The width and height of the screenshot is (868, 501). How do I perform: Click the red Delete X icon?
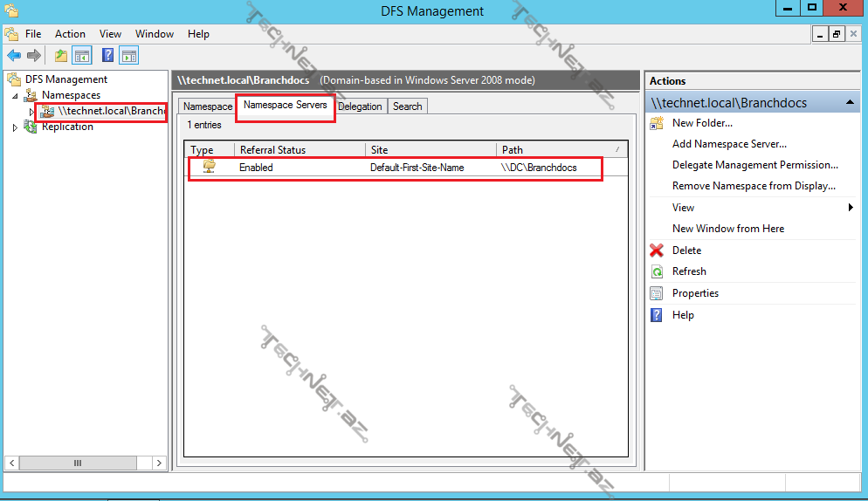tap(657, 250)
